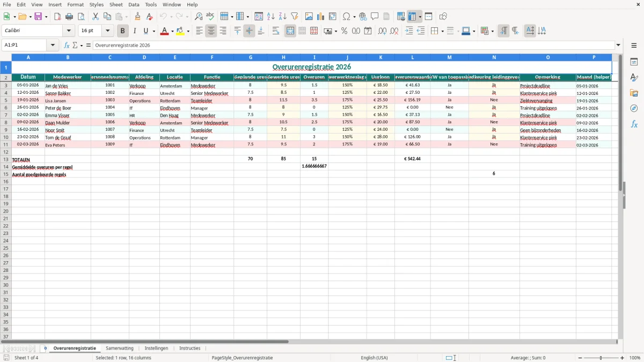Click the Print icon in the toolbar

pos(69,17)
